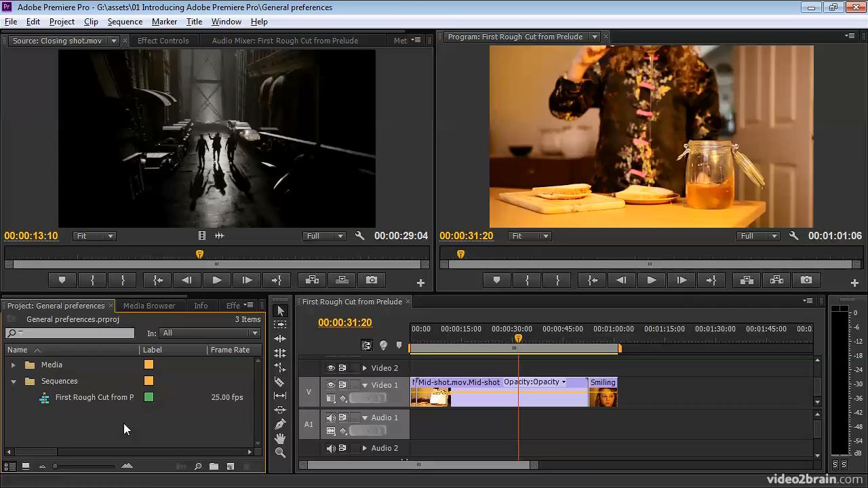Switch to Media Browser tab
The width and height of the screenshot is (868, 488).
149,306
